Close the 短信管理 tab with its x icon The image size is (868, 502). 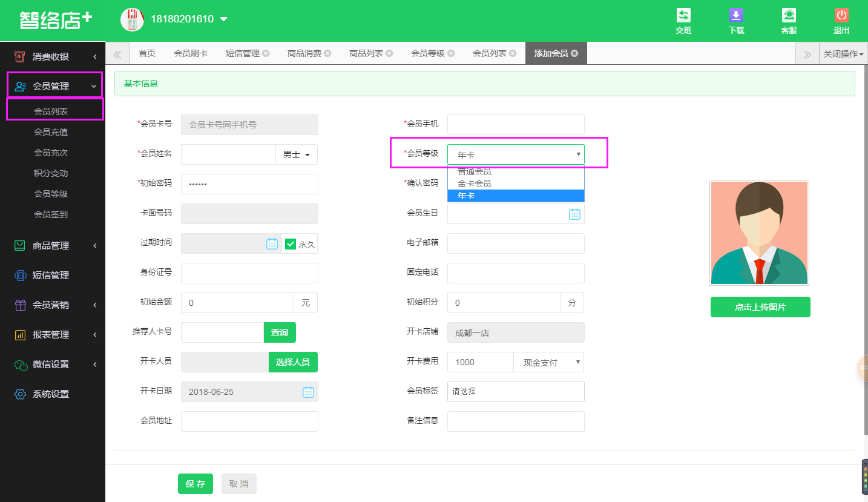266,53
